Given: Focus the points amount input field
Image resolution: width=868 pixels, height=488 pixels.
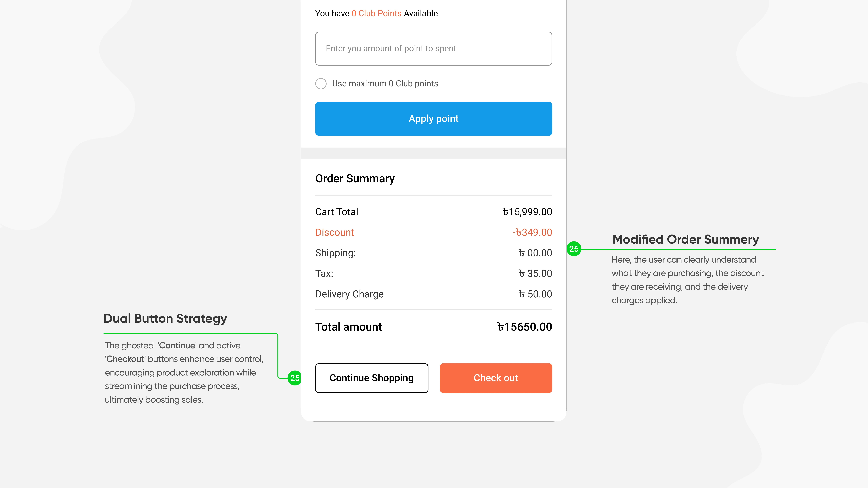Looking at the screenshot, I should [x=433, y=48].
